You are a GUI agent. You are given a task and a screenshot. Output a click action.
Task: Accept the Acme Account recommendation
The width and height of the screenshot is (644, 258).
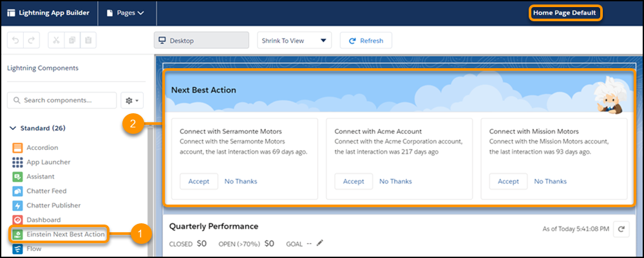pyautogui.click(x=354, y=181)
